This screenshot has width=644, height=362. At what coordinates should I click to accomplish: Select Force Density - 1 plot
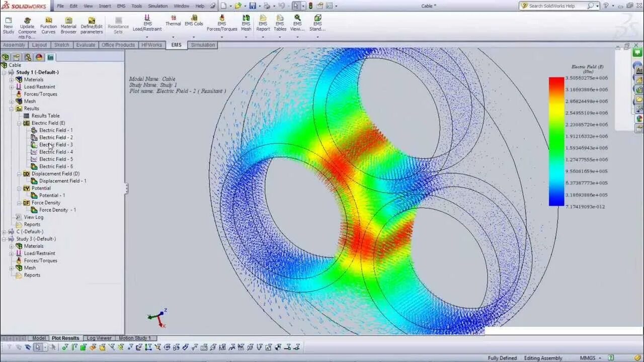53,210
